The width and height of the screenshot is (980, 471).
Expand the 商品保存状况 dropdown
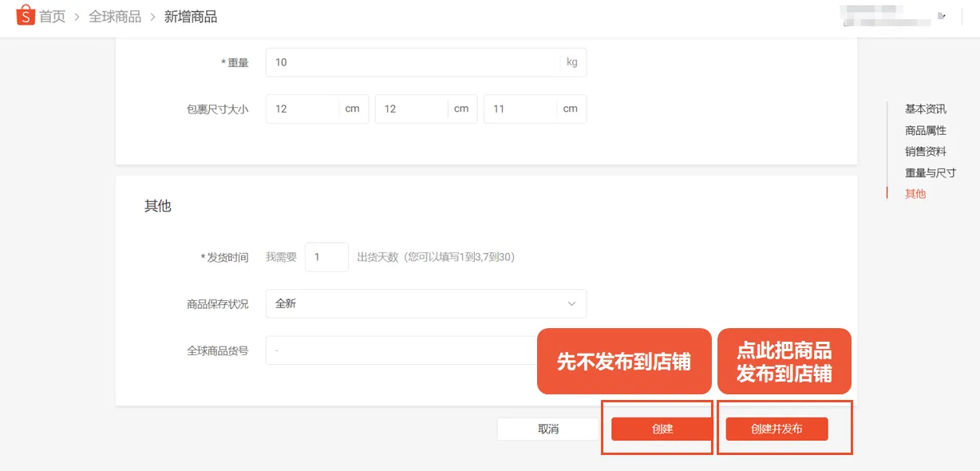point(425,304)
